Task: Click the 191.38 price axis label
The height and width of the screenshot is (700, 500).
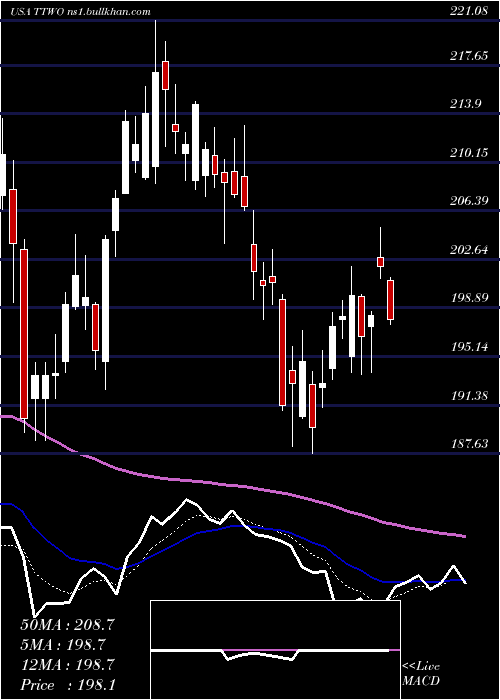Action: click(x=468, y=396)
